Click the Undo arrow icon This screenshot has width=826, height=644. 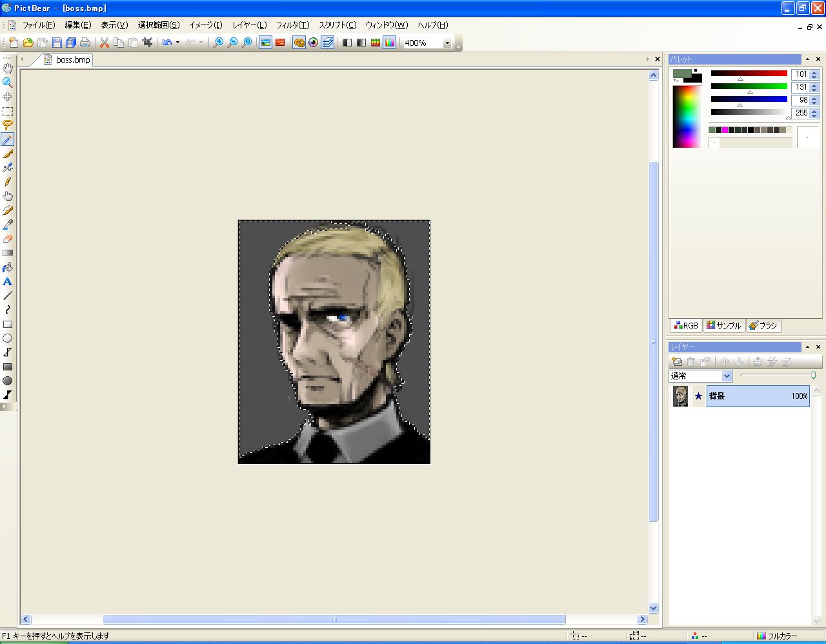coord(167,43)
